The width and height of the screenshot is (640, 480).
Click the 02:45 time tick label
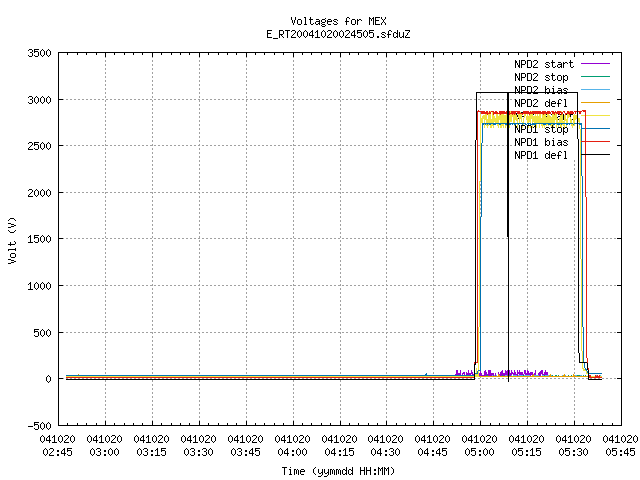point(58,452)
